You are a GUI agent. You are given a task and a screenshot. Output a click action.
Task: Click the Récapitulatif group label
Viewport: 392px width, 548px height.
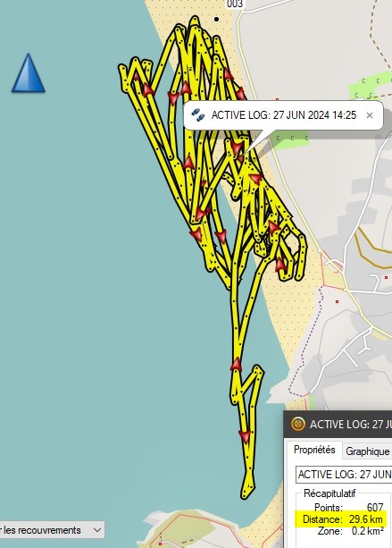pyautogui.click(x=329, y=493)
